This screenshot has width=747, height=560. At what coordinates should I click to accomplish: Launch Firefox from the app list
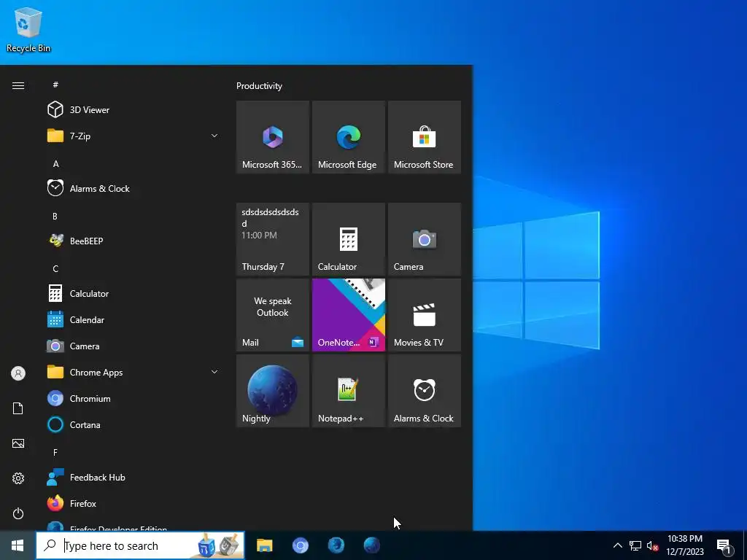[x=133, y=503]
